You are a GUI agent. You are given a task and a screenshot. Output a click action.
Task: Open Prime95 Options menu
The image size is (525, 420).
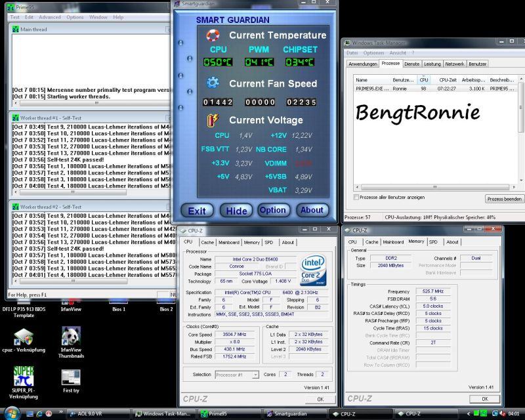click(x=75, y=17)
